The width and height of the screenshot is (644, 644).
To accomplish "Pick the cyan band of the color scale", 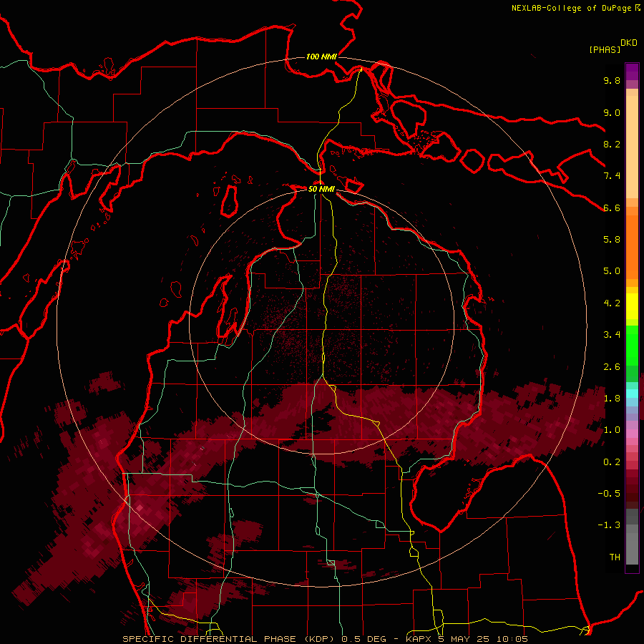I will [632, 394].
